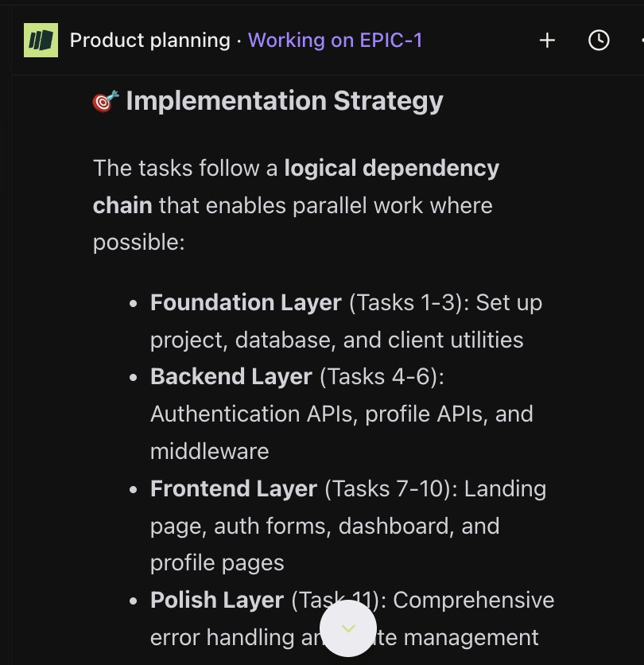Image resolution: width=644 pixels, height=665 pixels.
Task: Click the downward chevron at page bottom
Action: coord(348,628)
